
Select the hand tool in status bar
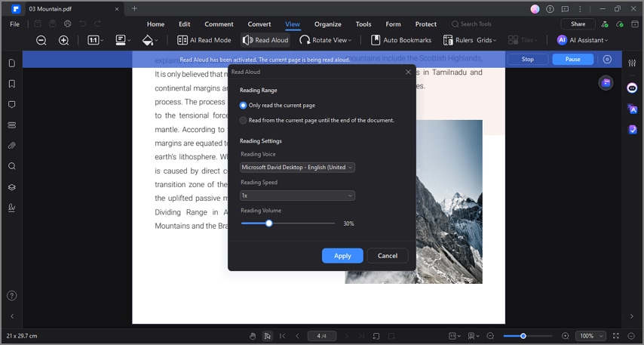[253, 336]
